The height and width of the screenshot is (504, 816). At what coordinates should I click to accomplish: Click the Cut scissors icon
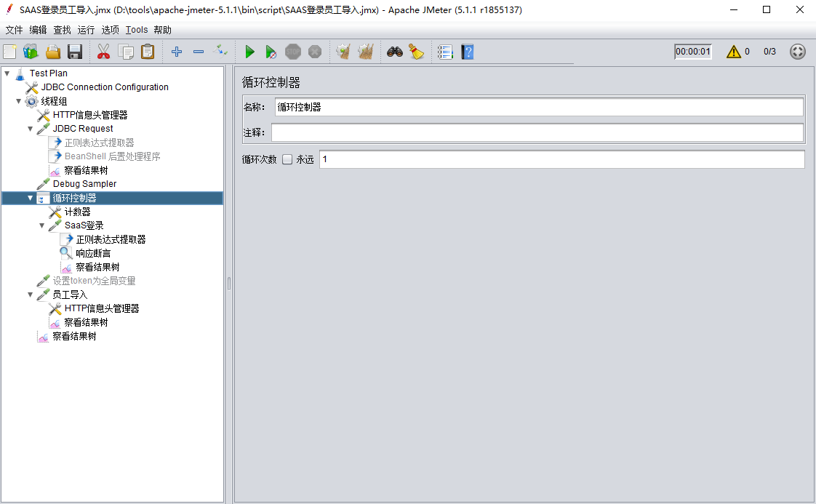103,52
